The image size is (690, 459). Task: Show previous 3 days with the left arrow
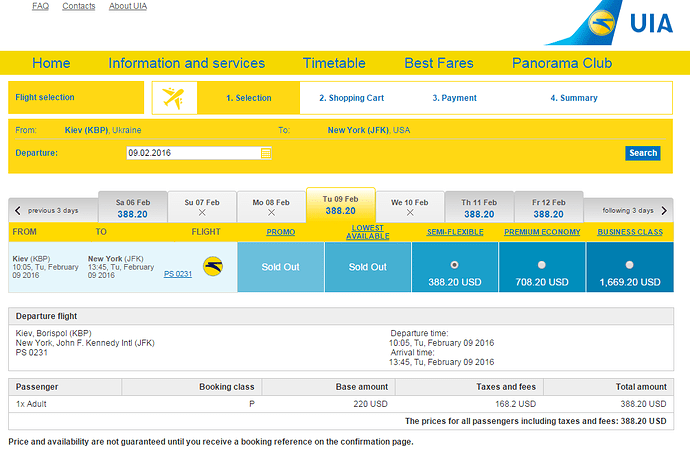[18, 210]
